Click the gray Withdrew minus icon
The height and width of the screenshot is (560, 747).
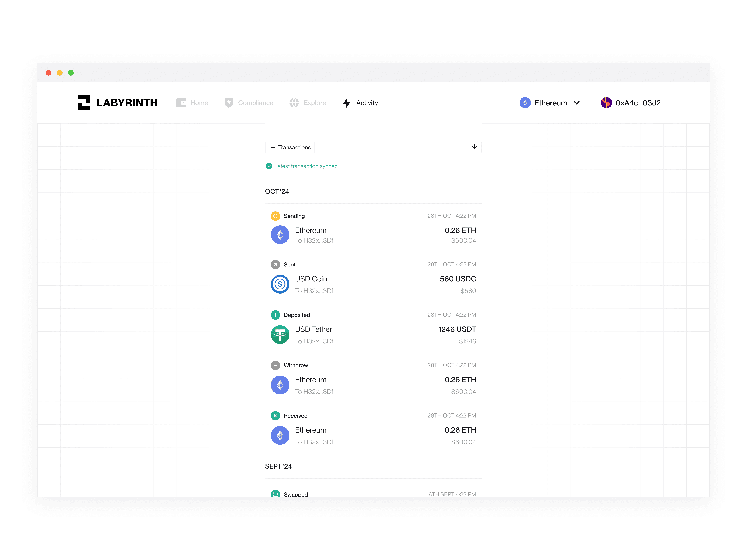(275, 365)
